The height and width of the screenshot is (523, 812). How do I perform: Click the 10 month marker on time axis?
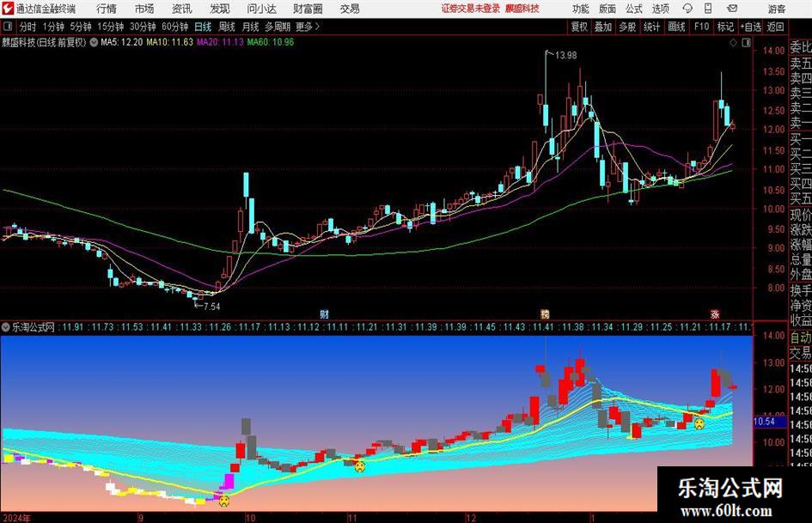(x=251, y=518)
